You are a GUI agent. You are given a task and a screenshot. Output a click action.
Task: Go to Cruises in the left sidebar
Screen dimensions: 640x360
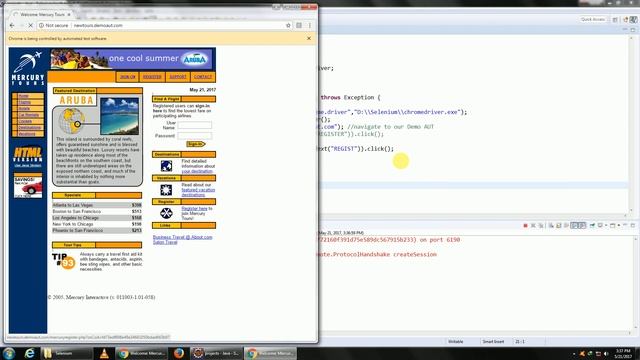25,121
